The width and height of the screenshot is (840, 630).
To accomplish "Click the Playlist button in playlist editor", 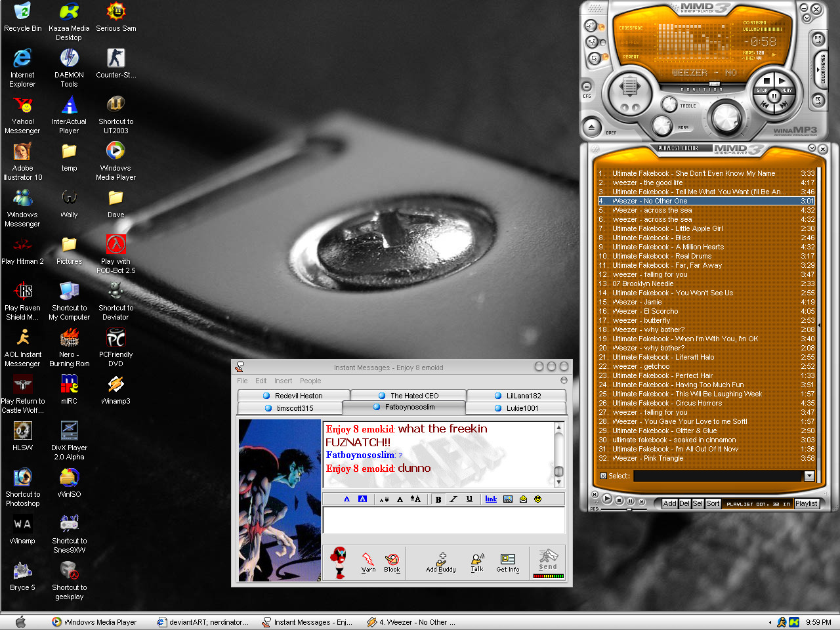I will [x=807, y=504].
